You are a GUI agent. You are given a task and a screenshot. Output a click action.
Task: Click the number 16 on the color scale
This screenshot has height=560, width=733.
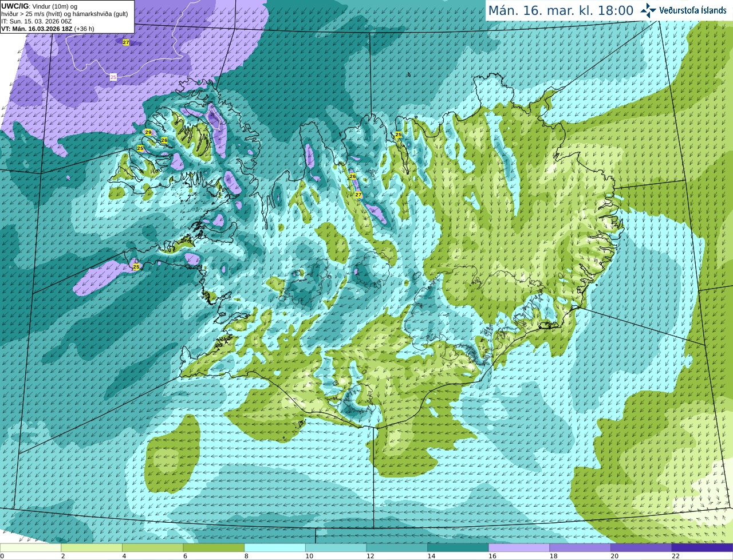click(x=492, y=556)
